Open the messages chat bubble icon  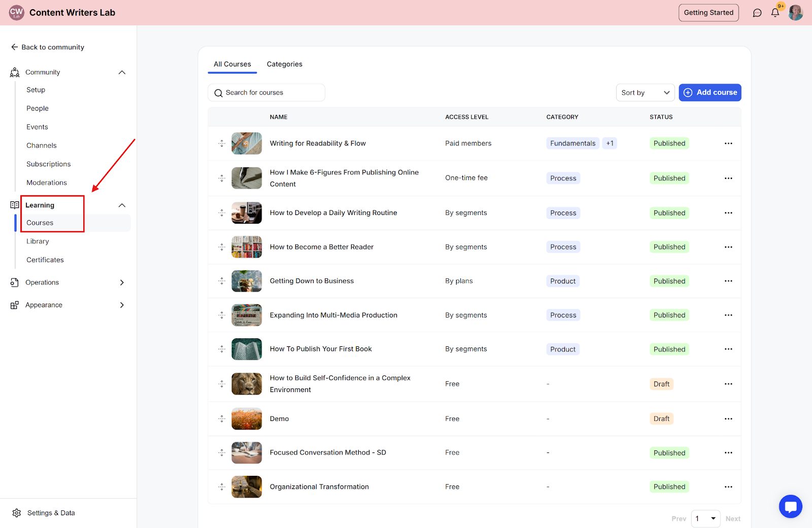(757, 13)
